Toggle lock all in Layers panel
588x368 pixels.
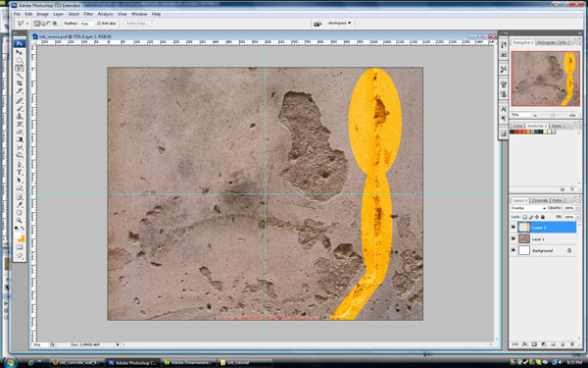click(542, 217)
